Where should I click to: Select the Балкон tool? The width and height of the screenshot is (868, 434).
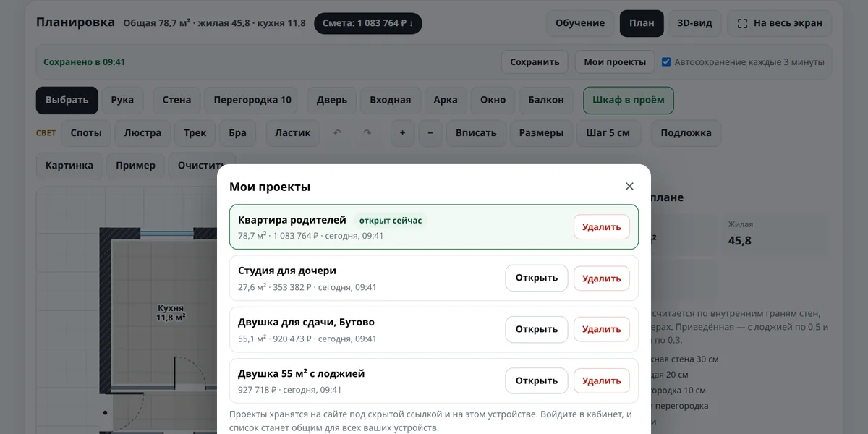(546, 101)
